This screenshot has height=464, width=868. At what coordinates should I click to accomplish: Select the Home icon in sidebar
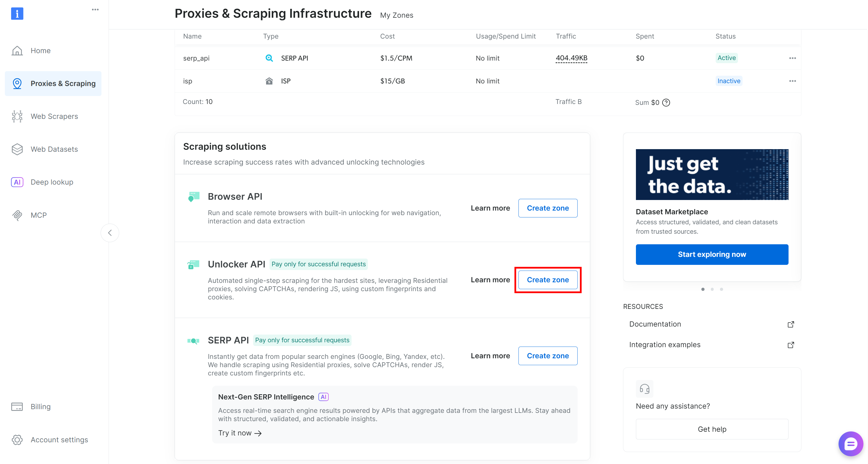[17, 51]
